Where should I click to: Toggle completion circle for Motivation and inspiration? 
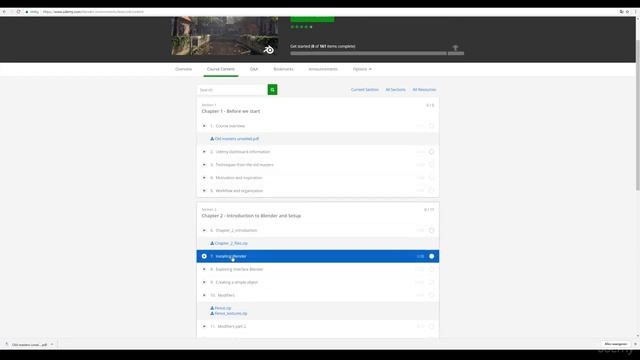tap(431, 178)
